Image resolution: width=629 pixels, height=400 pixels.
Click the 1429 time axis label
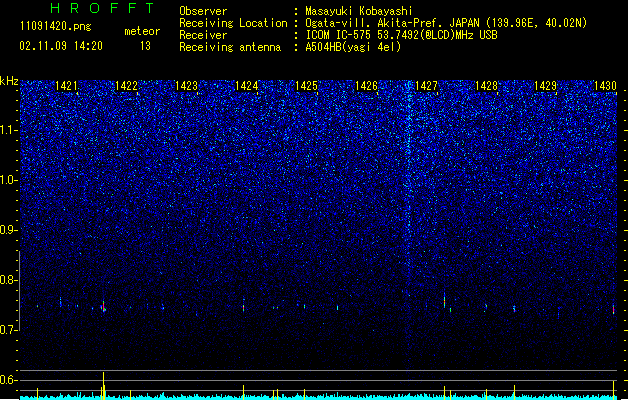[546, 86]
